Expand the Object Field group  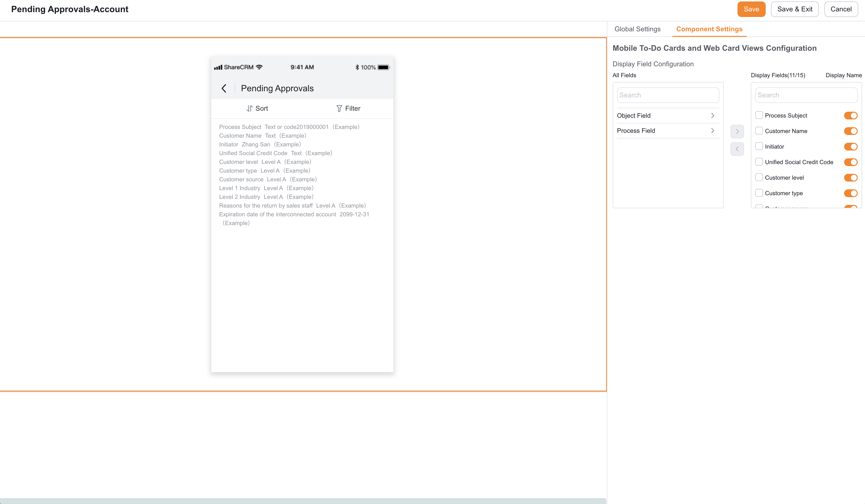(x=668, y=116)
